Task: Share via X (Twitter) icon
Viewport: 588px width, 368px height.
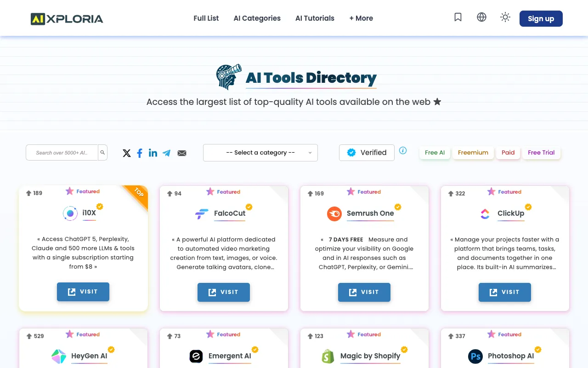Action: tap(127, 153)
